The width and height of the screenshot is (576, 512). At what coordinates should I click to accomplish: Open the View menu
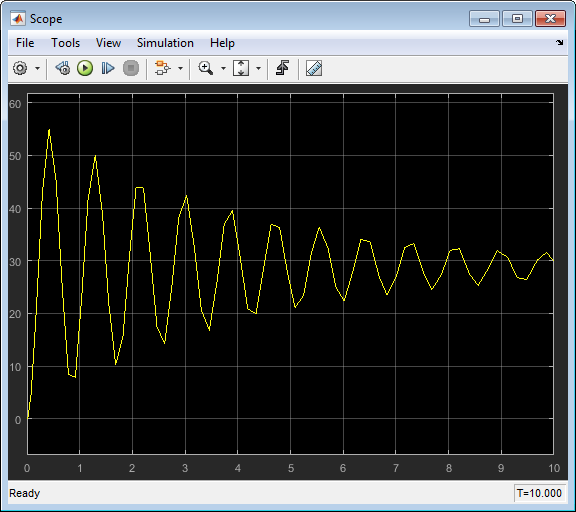coord(108,43)
